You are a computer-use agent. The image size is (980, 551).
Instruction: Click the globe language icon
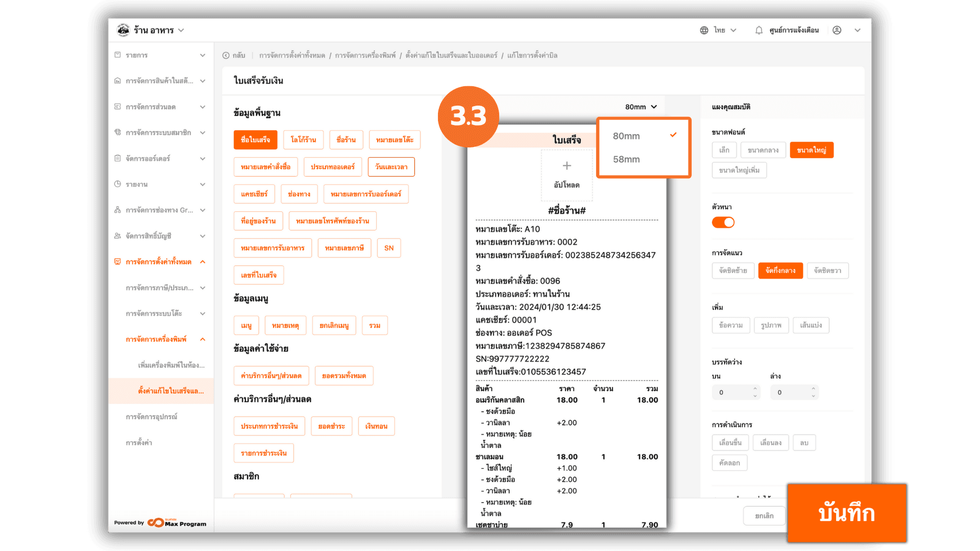[704, 31]
